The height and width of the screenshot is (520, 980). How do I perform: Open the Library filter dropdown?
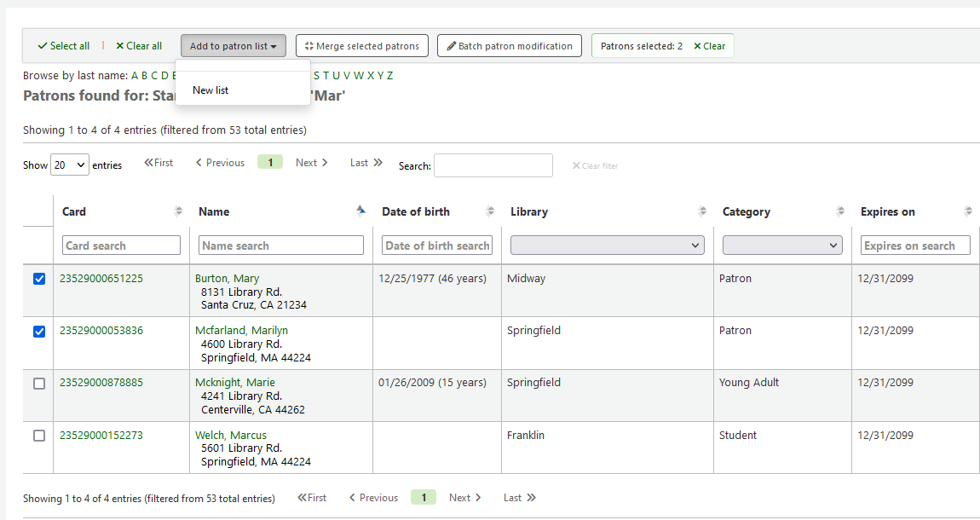click(607, 245)
